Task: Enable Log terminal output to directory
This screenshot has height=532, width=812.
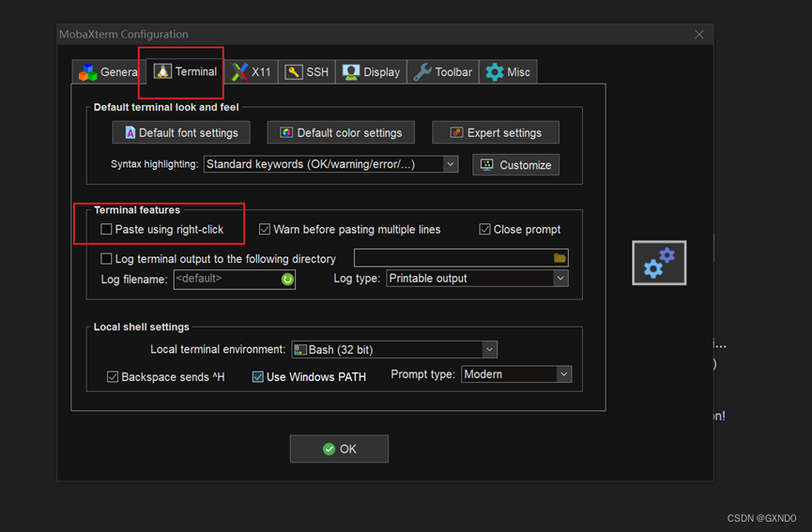Action: click(x=106, y=258)
